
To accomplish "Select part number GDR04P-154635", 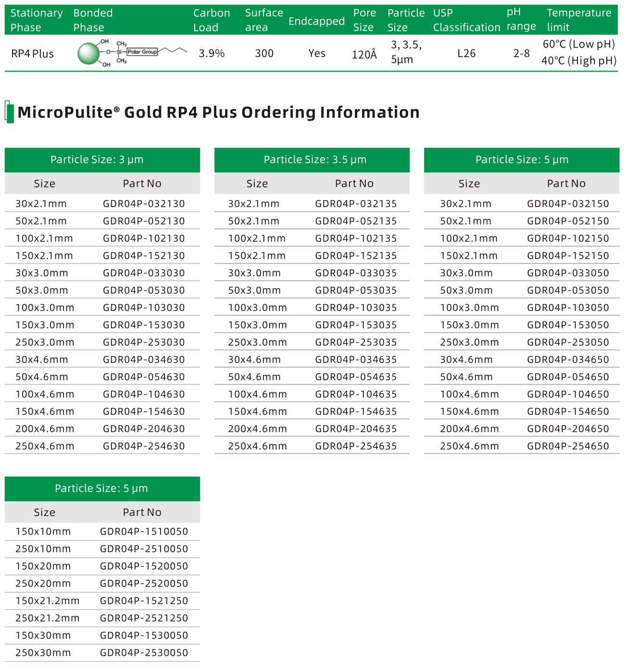I will tap(356, 411).
